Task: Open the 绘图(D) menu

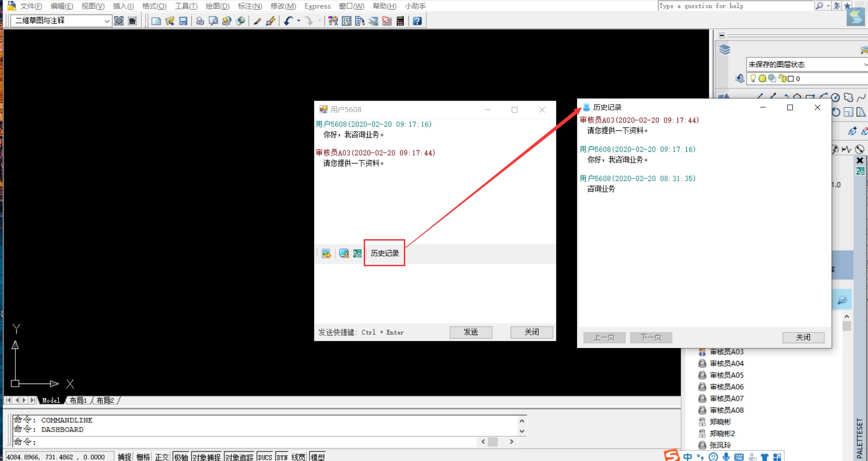Action: 217,6
